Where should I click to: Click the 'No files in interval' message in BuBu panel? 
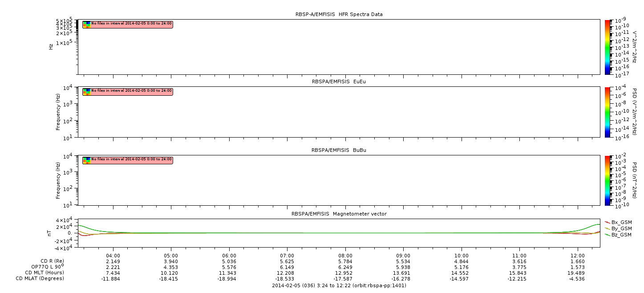tap(131, 159)
